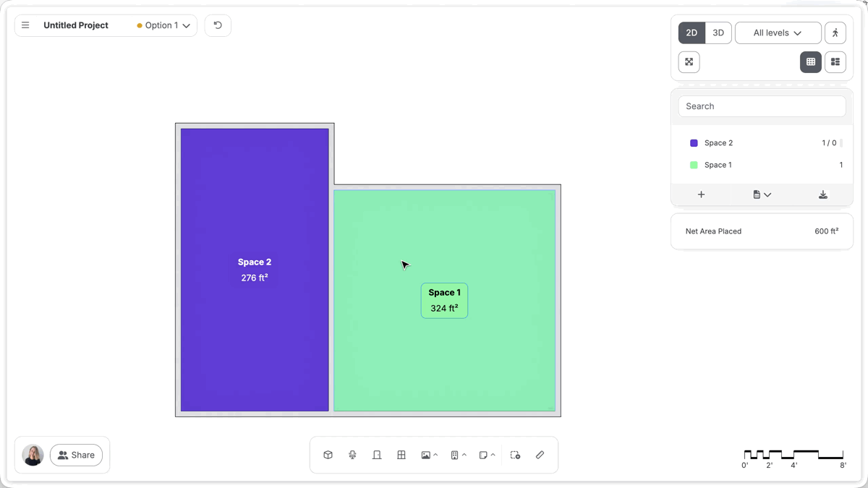Expand the image tool options chevron

click(x=435, y=455)
